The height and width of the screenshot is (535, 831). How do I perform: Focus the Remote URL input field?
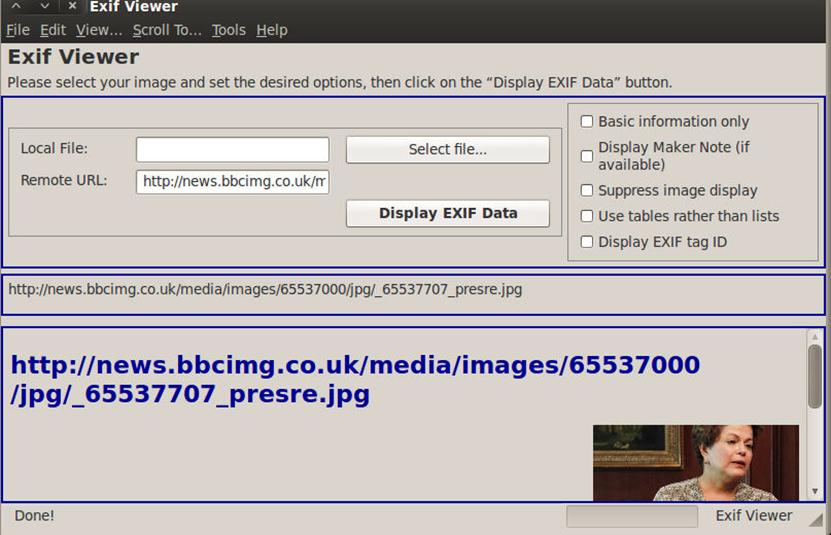pyautogui.click(x=232, y=182)
